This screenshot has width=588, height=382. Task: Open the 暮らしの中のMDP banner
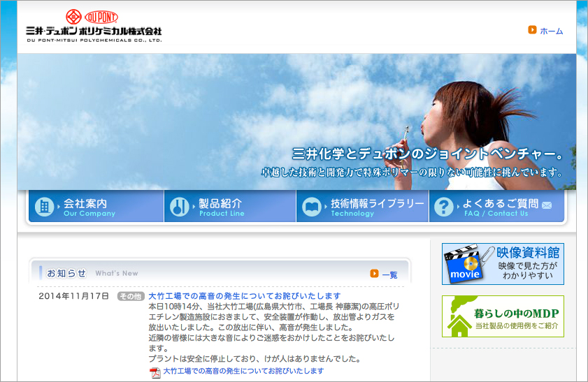(x=502, y=317)
